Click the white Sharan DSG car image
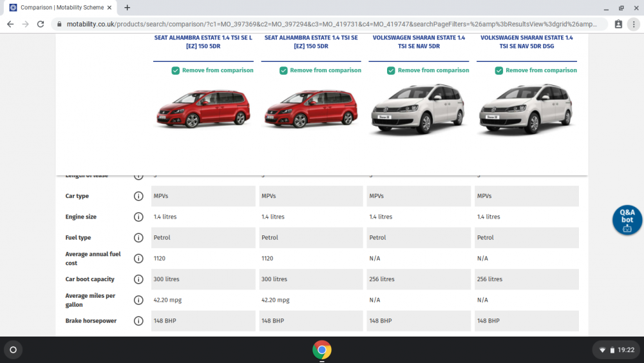Screen dimensions: 644x363 (x=527, y=109)
